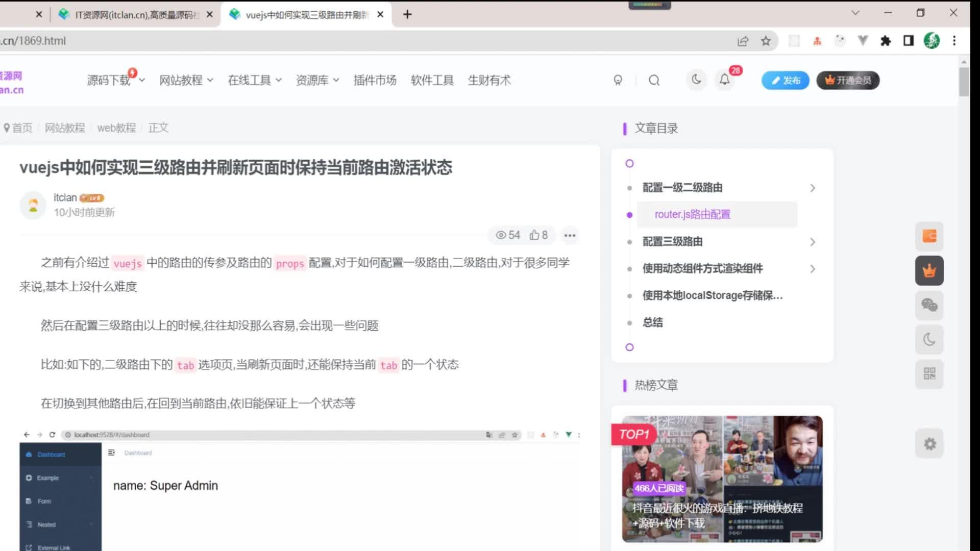Click the settings gear icon at sidebar bottom
The image size is (980, 551).
click(x=929, y=444)
